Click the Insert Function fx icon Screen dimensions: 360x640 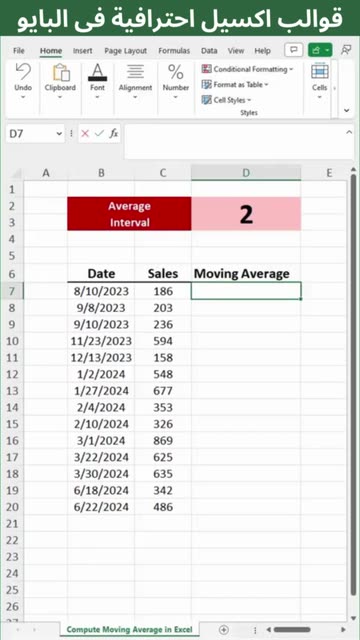point(114,133)
